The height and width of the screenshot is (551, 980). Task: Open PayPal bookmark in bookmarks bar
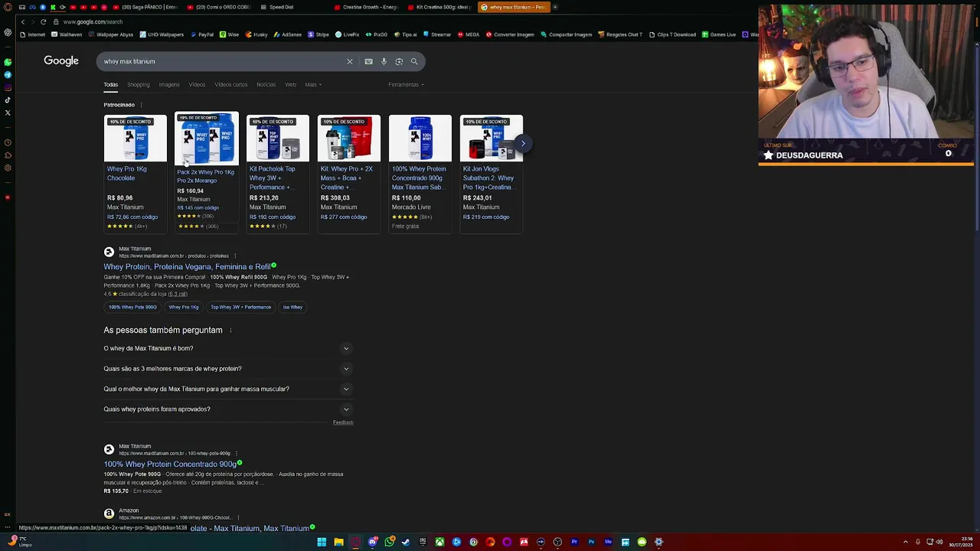pyautogui.click(x=202, y=34)
